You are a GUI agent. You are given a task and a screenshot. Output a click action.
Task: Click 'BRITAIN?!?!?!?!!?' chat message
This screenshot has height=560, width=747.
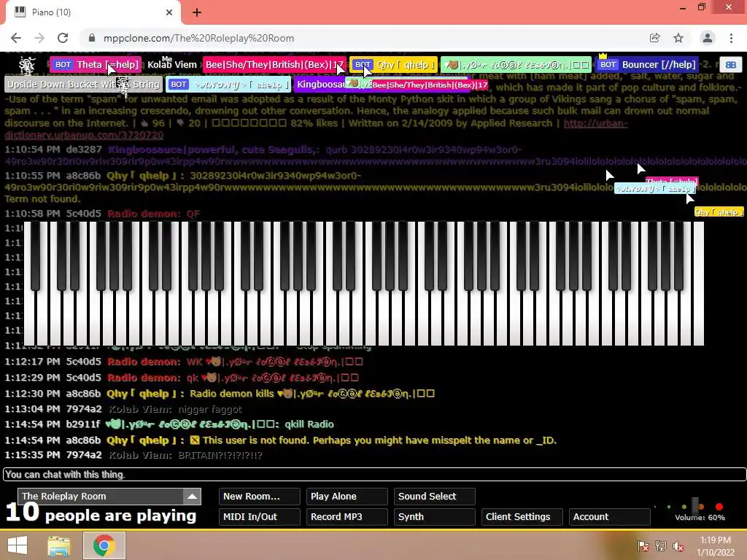pyautogui.click(x=220, y=455)
